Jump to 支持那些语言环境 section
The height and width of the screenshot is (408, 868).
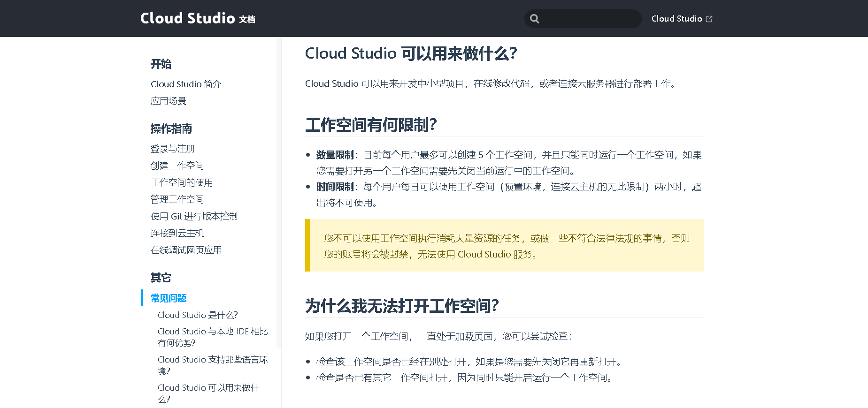[x=212, y=365]
